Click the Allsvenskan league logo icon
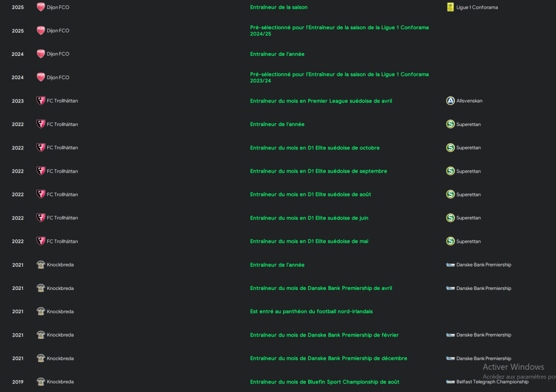556x392 pixels. (x=450, y=101)
